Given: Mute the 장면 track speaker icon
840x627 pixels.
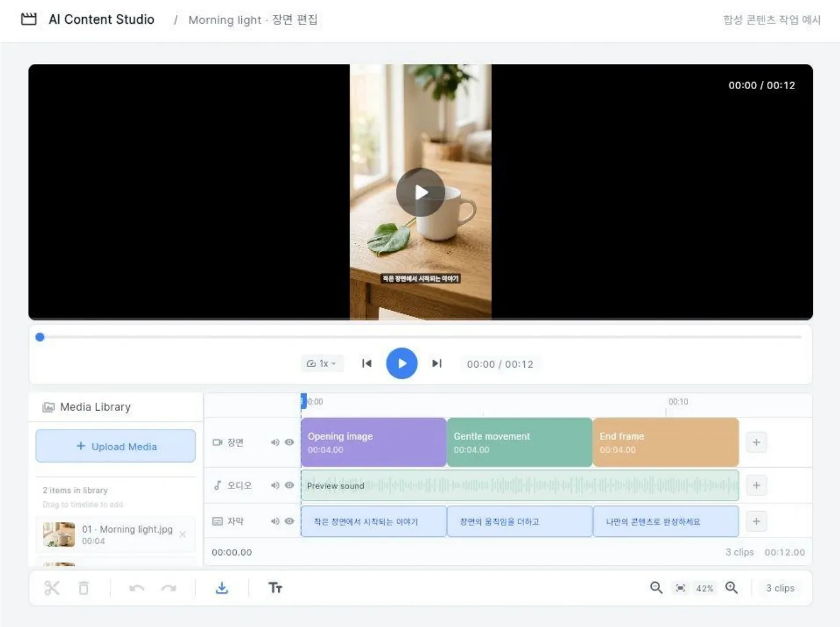Looking at the screenshot, I should 275,442.
